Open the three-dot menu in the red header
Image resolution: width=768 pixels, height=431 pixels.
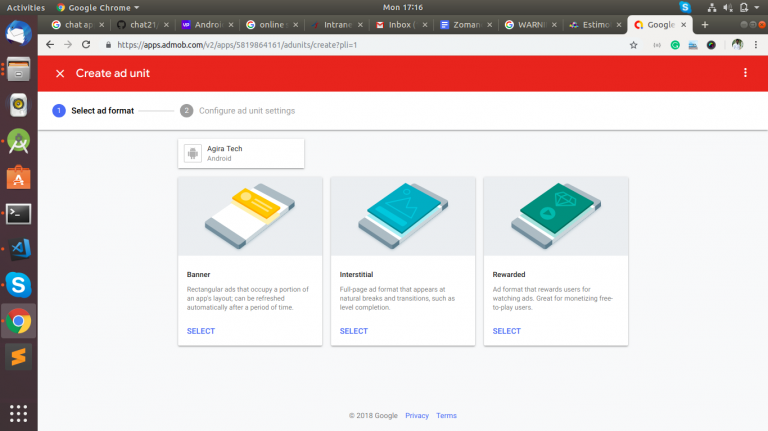745,73
